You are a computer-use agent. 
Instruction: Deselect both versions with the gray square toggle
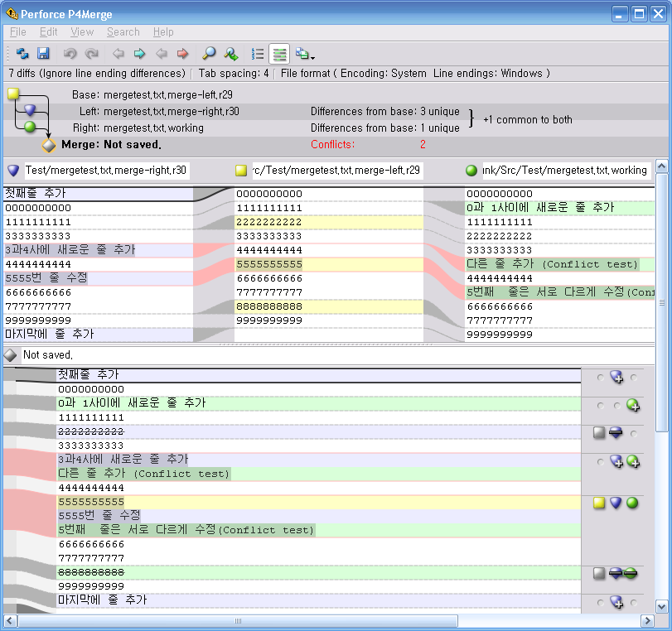point(598,432)
